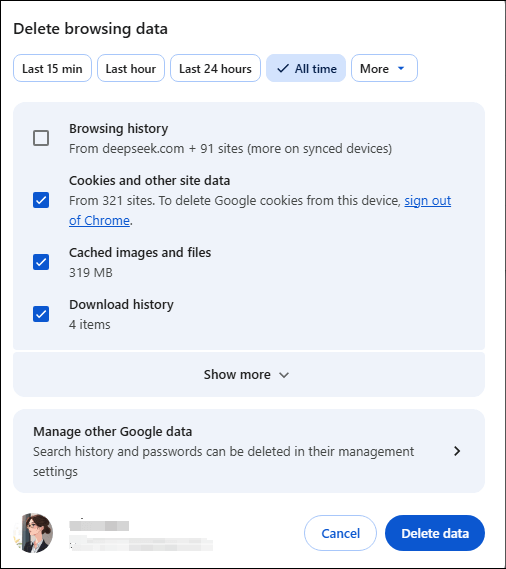Click the 'Cookies and other site data' label
This screenshot has height=569, width=506.
point(150,181)
